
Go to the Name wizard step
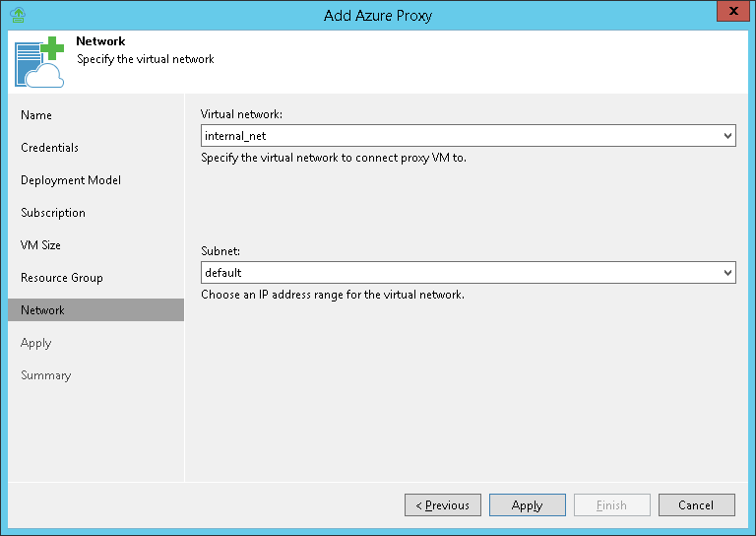(36, 115)
